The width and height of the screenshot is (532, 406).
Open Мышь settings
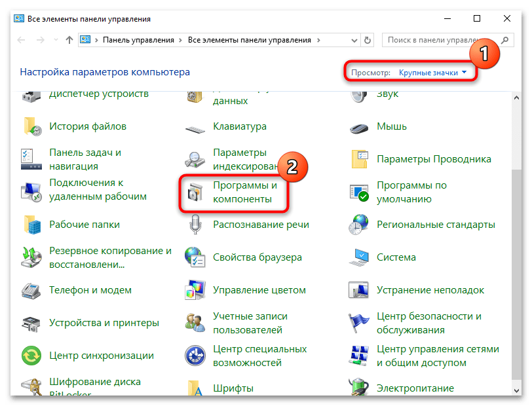click(392, 126)
